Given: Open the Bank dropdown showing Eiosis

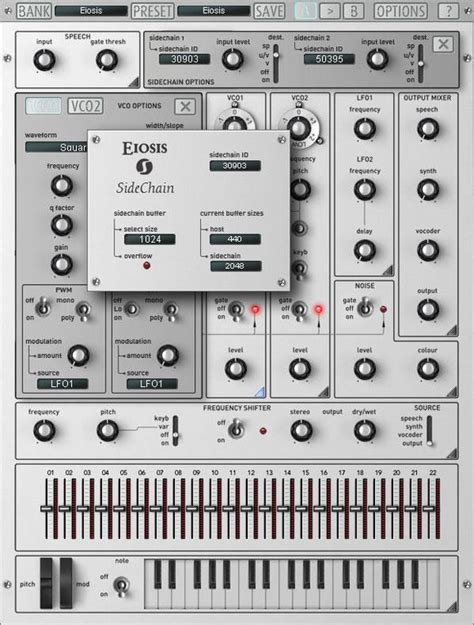Looking at the screenshot, I should [x=91, y=11].
